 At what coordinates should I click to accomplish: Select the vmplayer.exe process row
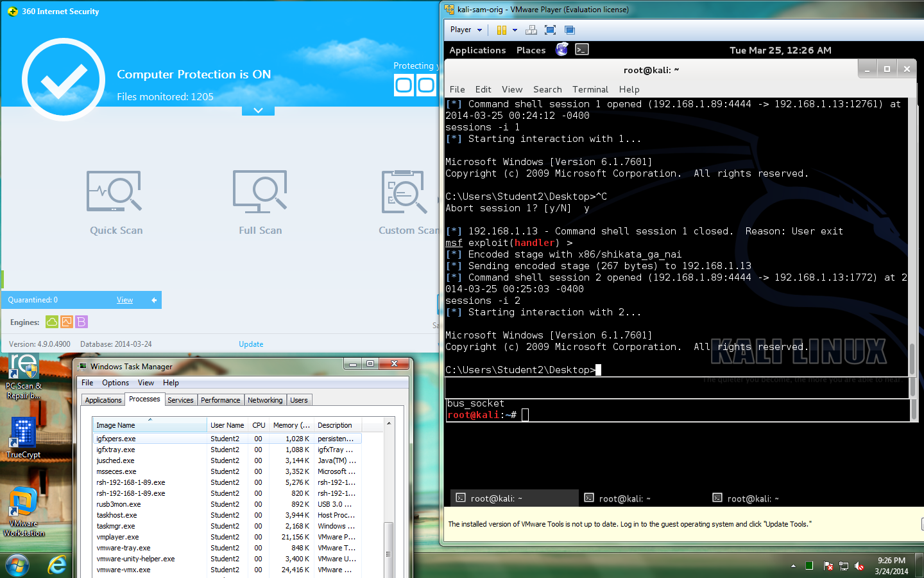coord(227,537)
